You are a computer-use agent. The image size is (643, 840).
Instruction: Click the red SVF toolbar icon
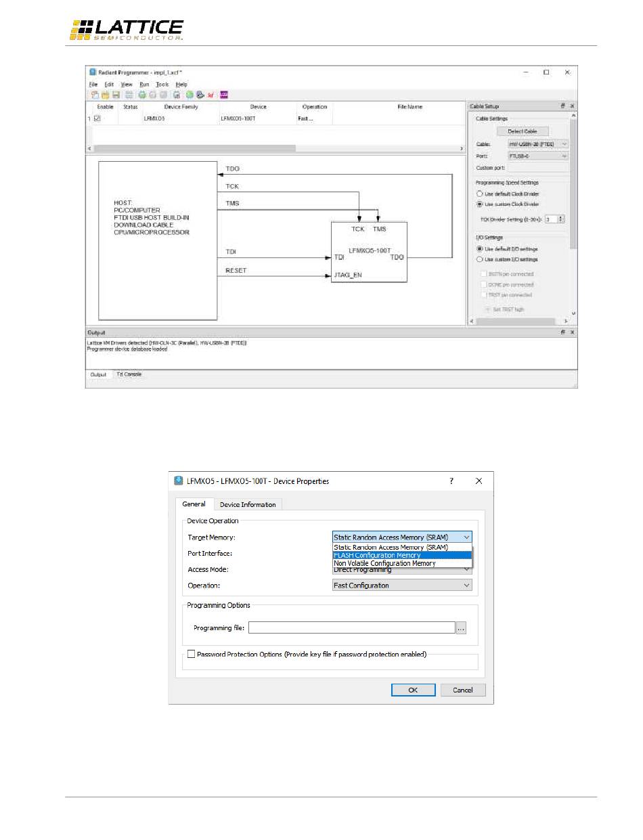pyautogui.click(x=210, y=95)
